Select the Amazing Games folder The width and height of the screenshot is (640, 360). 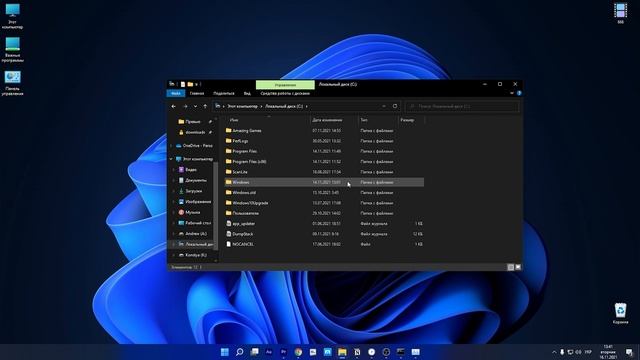(x=247, y=131)
